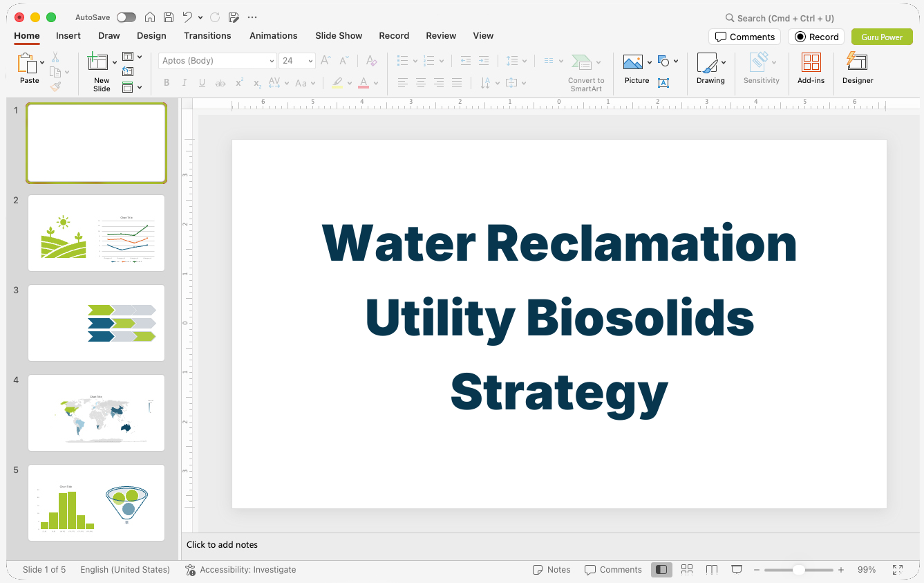Clear all formatting

[371, 61]
